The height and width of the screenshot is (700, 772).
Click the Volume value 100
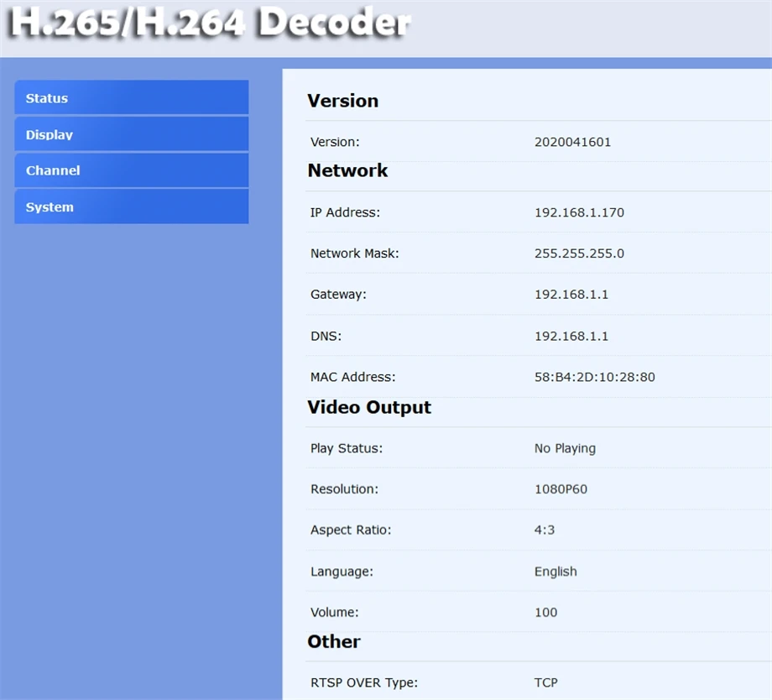coord(545,612)
